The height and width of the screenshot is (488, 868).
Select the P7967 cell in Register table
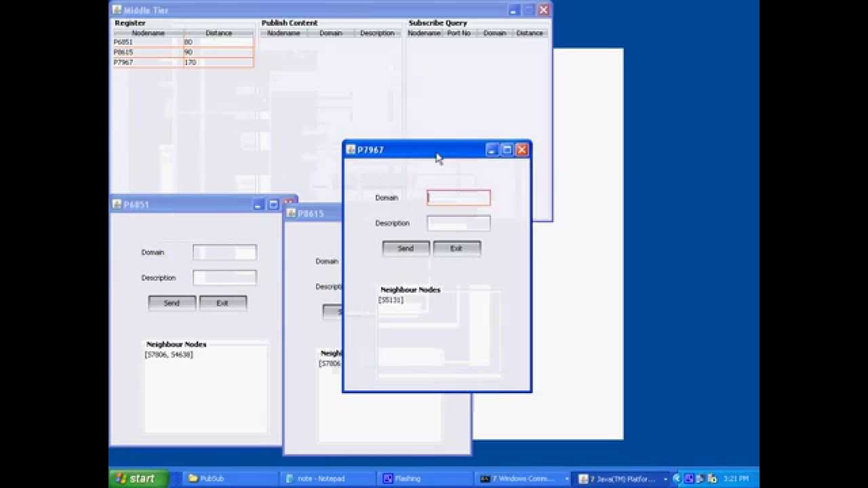[x=149, y=62]
